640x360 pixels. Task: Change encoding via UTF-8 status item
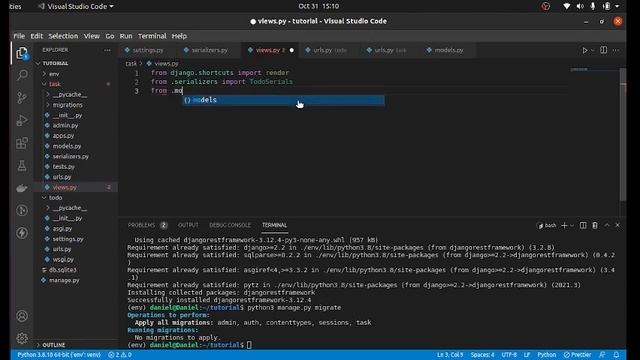(509, 355)
